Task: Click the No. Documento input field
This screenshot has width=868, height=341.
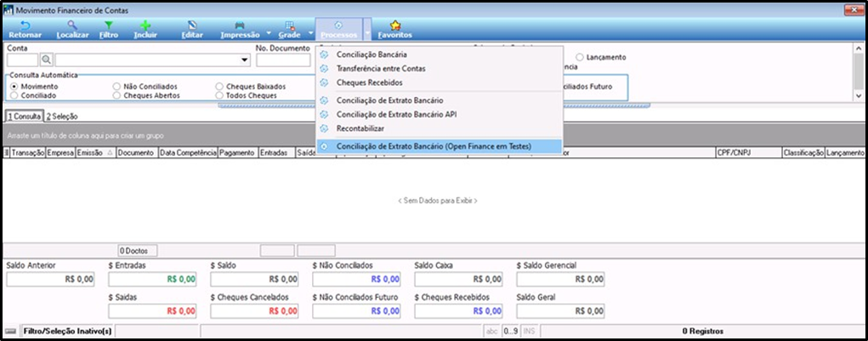Action: [x=283, y=60]
